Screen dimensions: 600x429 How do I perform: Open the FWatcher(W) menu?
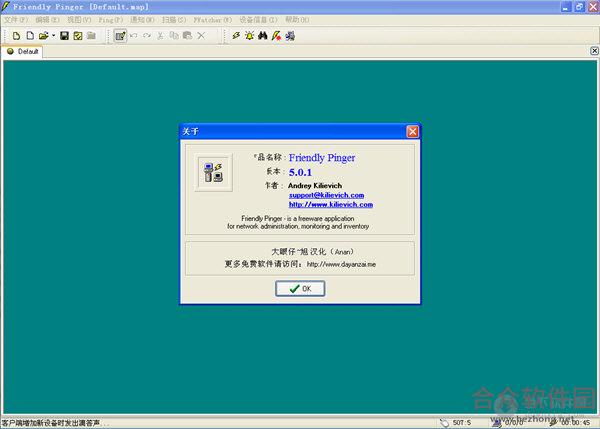tap(212, 20)
